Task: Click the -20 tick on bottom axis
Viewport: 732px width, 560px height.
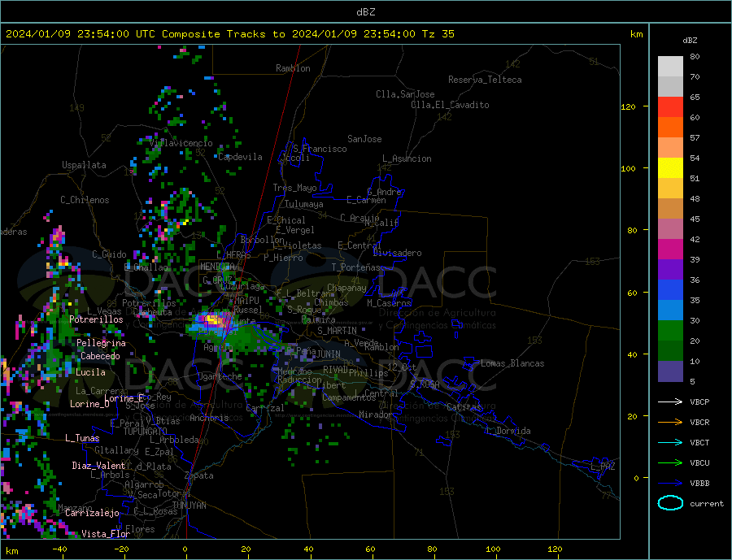Action: (x=121, y=549)
